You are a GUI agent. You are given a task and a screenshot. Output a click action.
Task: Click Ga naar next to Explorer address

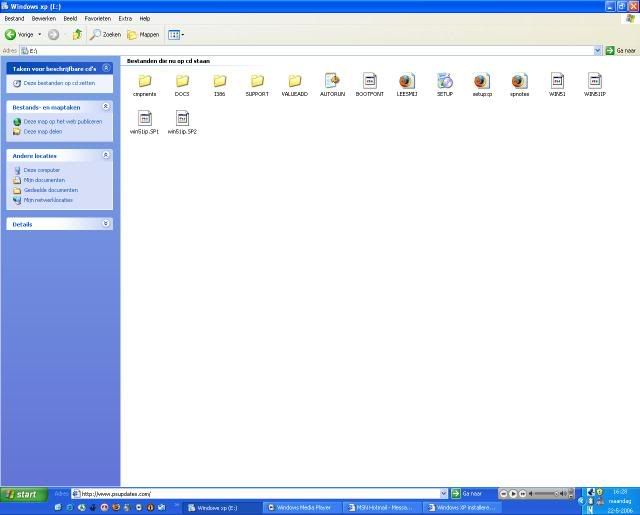pos(620,51)
